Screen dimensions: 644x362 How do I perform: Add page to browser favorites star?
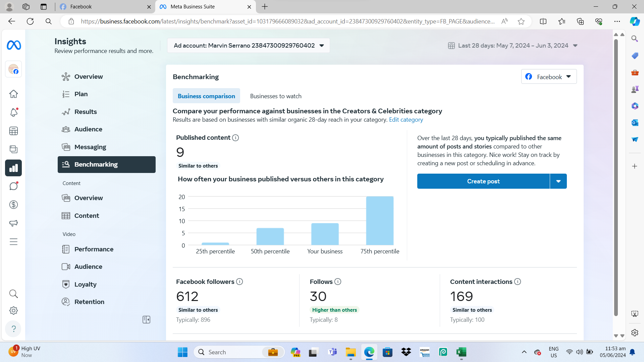point(521,21)
